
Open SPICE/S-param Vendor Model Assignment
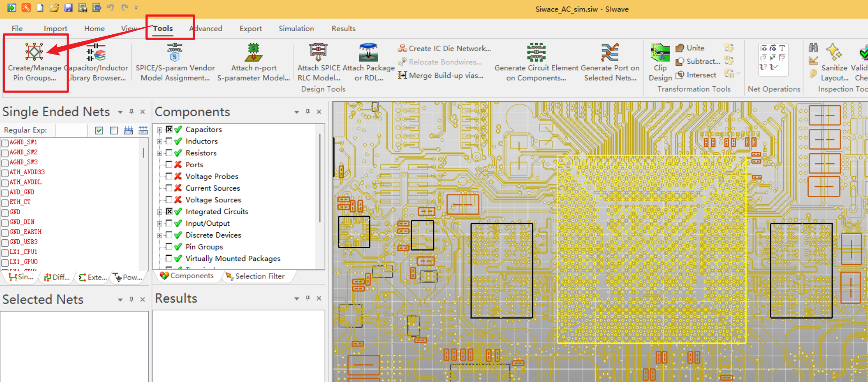coord(175,62)
